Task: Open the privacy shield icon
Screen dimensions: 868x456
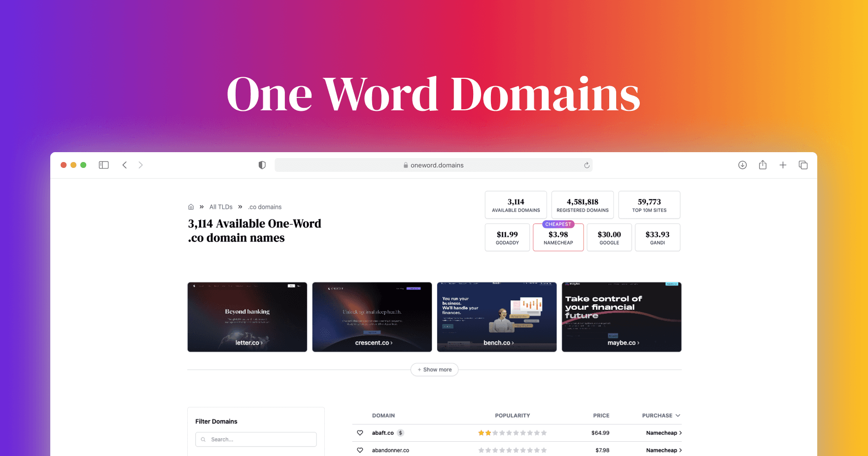Action: 262,165
